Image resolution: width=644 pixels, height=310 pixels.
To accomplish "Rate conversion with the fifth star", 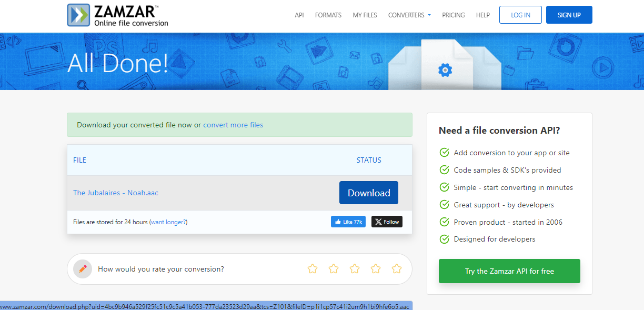I will click(x=397, y=269).
